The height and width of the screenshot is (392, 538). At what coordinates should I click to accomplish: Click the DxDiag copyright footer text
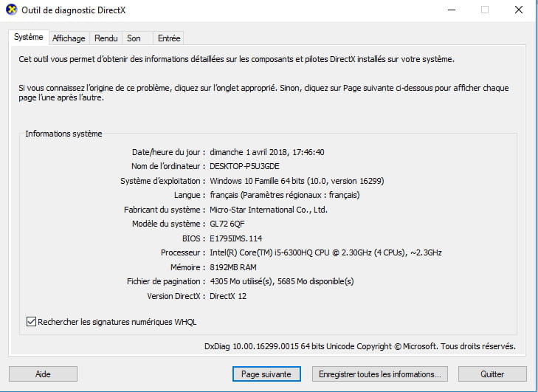(x=360, y=346)
